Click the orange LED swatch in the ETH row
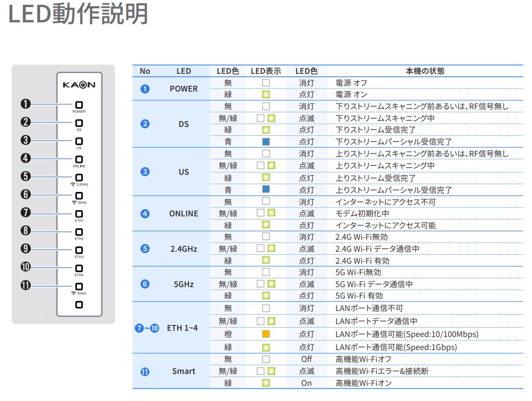 [266, 334]
